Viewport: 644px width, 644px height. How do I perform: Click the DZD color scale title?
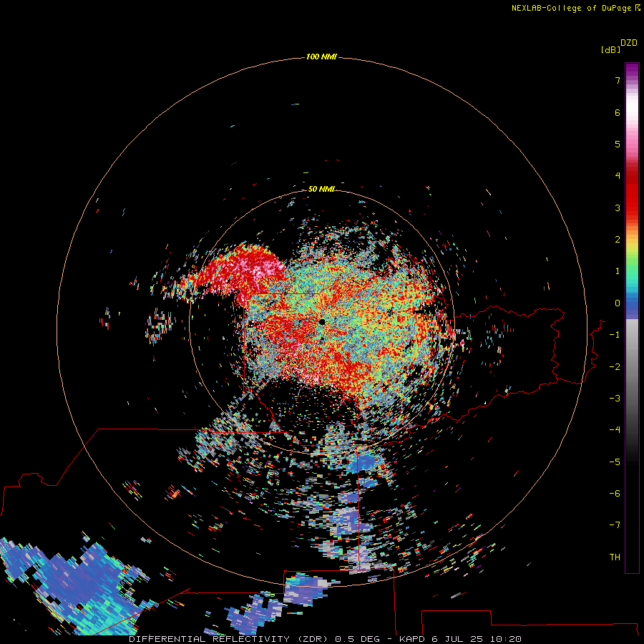tap(629, 43)
